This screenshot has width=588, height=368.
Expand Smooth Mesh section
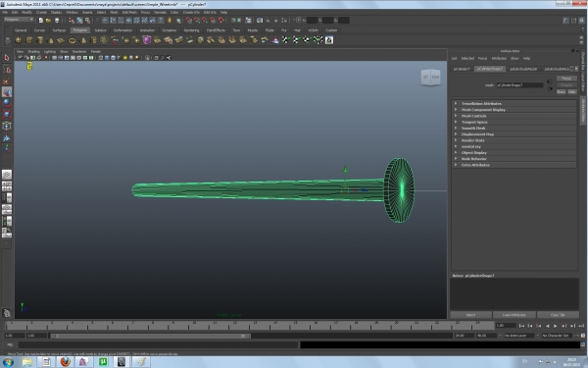click(x=514, y=128)
